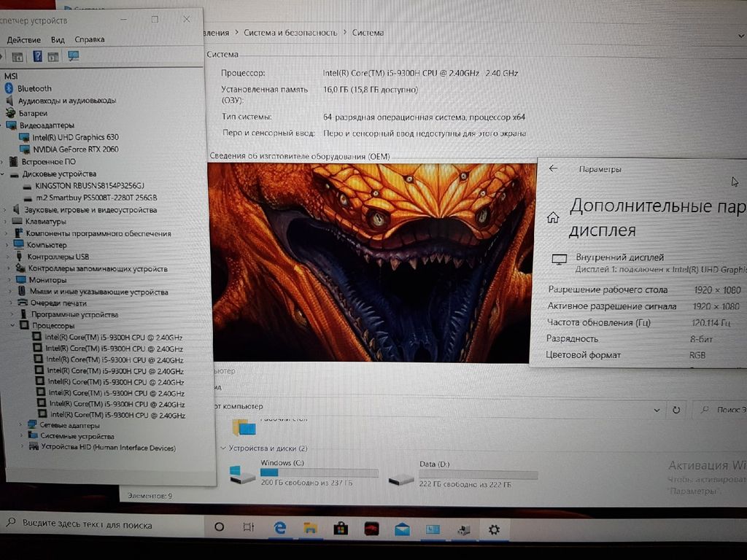Select the Очереди печати printer icon

click(x=23, y=303)
